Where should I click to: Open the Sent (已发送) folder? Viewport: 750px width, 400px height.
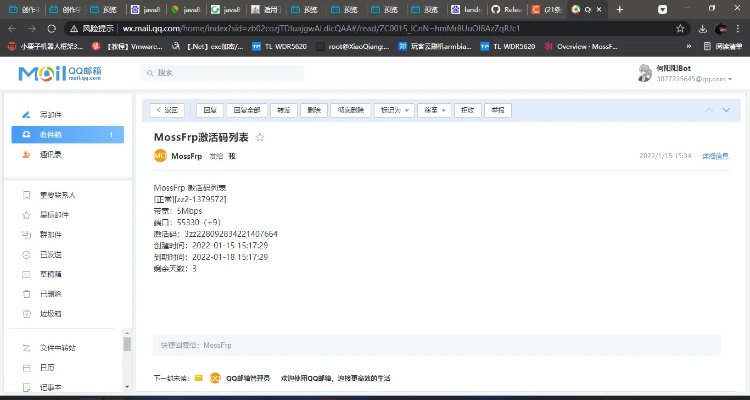click(x=50, y=254)
